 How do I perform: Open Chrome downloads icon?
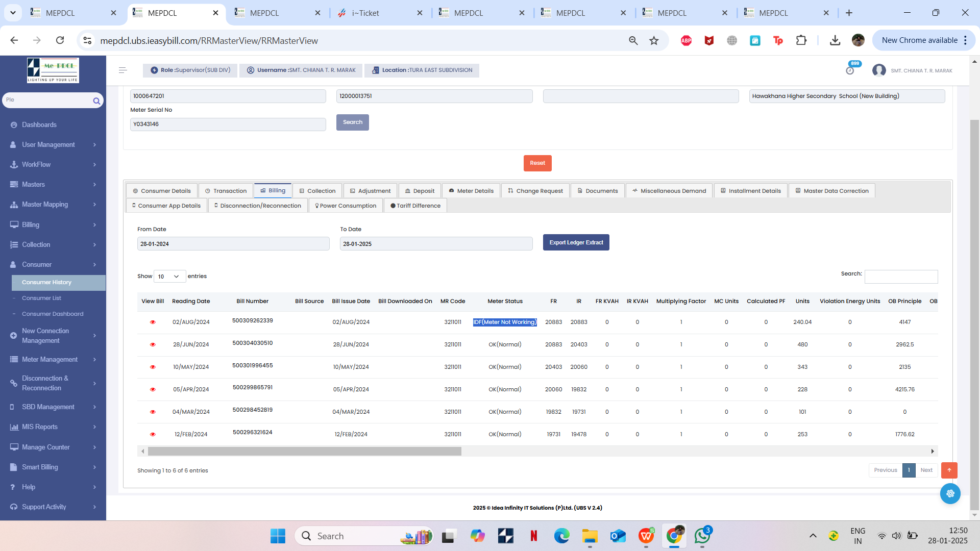point(835,41)
